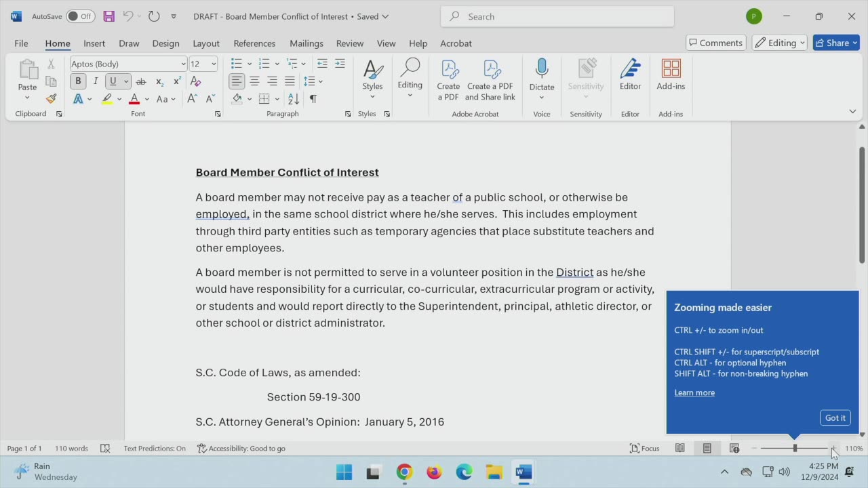Screen dimensions: 868x488
Task: Toggle Bold formatting
Action: 78,81
